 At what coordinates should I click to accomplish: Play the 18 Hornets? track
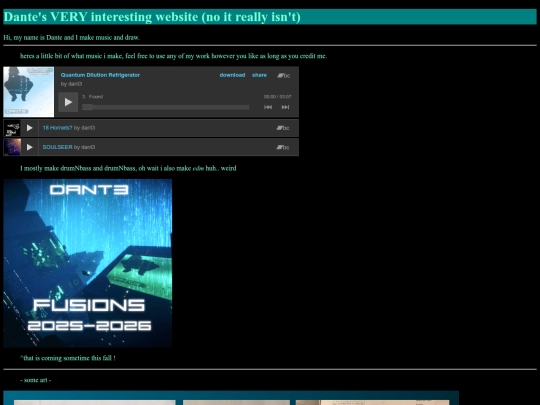30,128
